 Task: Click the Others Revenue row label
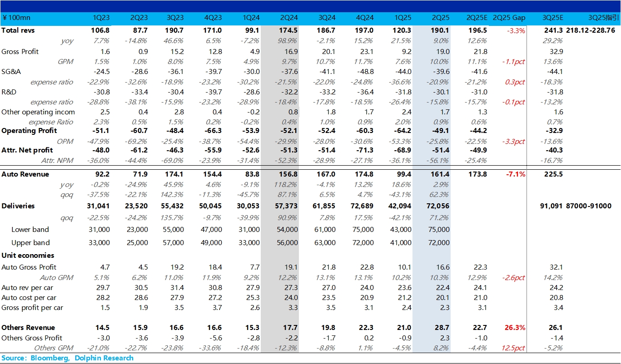point(28,328)
